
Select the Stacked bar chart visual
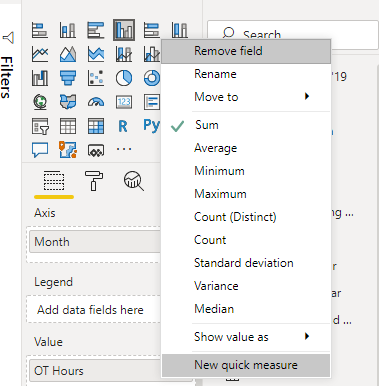pyautogui.click(x=40, y=30)
